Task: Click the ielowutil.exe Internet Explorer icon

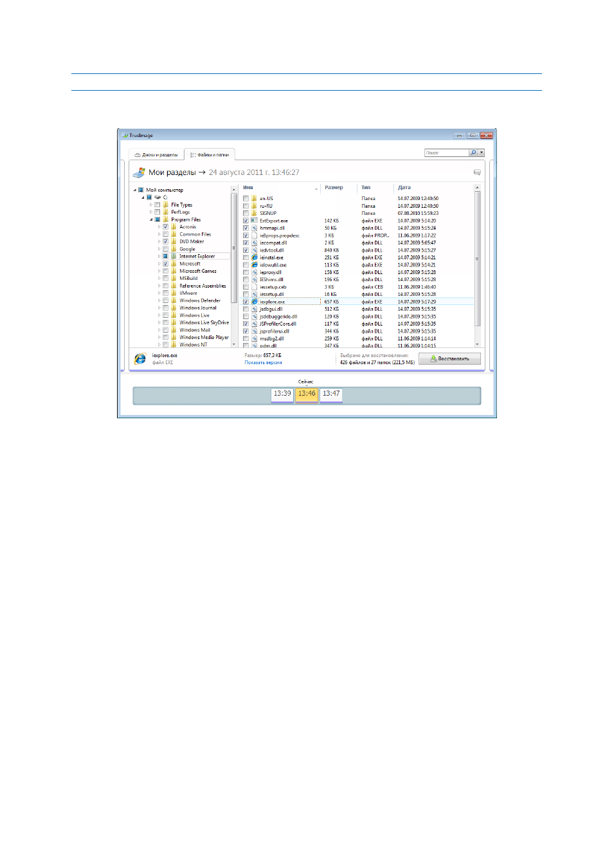Action: [255, 264]
